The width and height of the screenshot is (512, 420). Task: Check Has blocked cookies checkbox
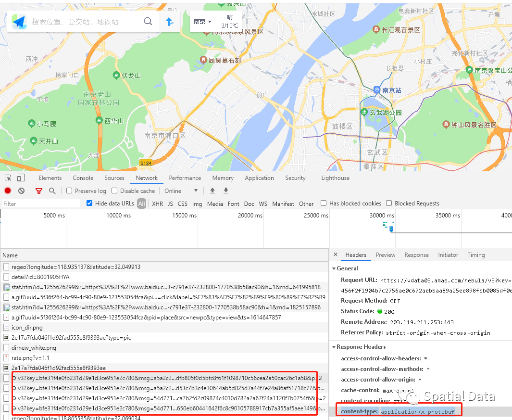pos(324,204)
